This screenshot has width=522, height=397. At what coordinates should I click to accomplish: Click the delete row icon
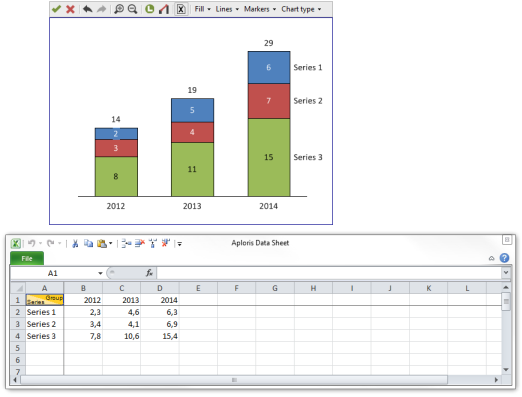click(140, 244)
